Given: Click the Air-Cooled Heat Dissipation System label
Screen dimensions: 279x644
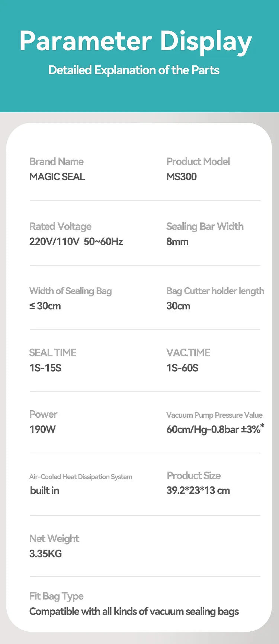Looking at the screenshot, I should coord(81,477).
